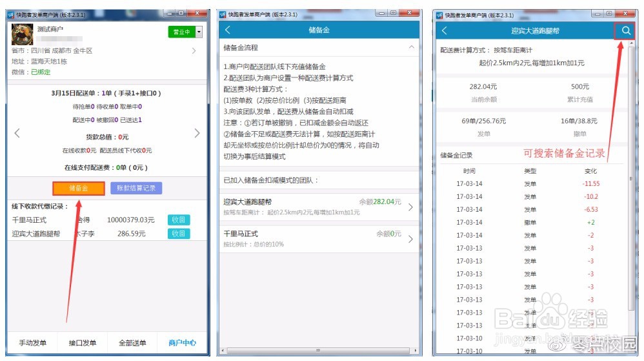This screenshot has height=361, width=644.
Task: Open the 营业中 status dropdown arrow
Action: [199, 32]
